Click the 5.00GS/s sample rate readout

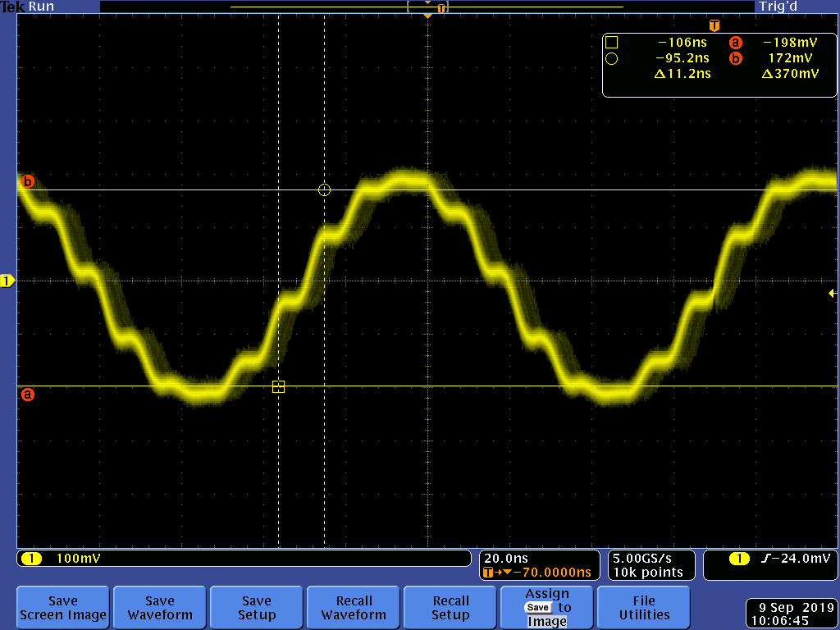click(x=641, y=558)
